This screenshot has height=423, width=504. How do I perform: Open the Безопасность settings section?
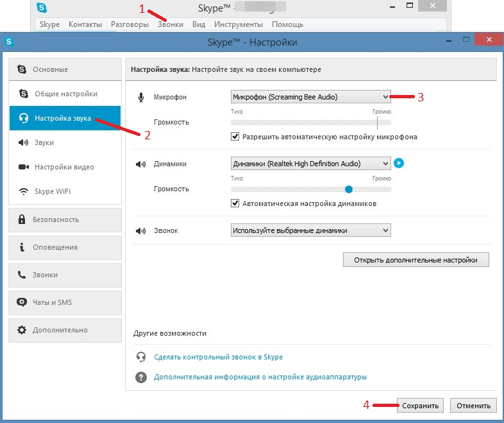tap(65, 220)
